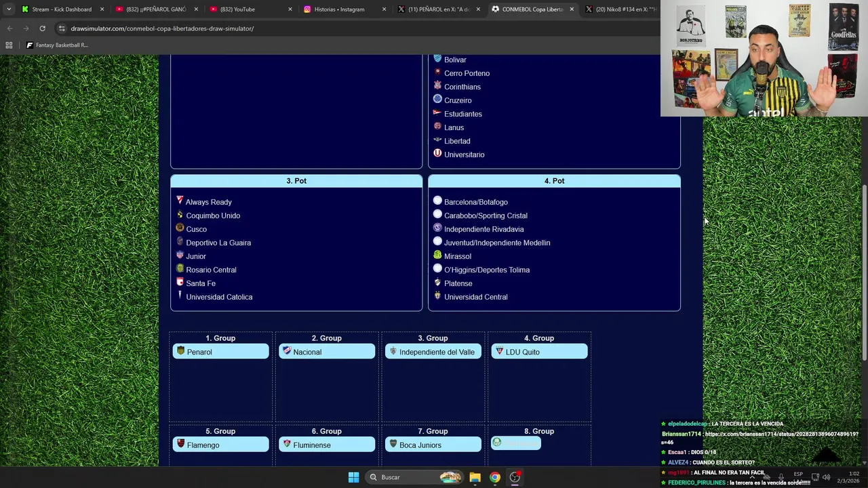Click the Universidad Central crest icon
868x488 pixels.
tap(437, 296)
